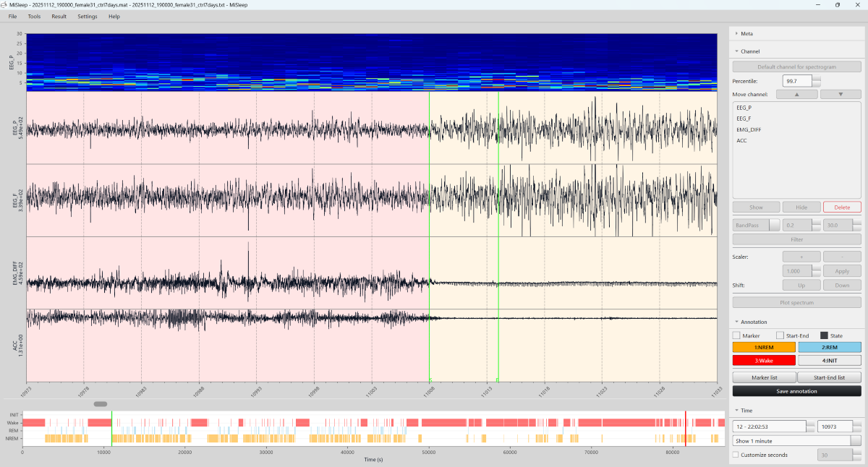Open the Tools menu
Screen dimensions: 868x467
34,16
